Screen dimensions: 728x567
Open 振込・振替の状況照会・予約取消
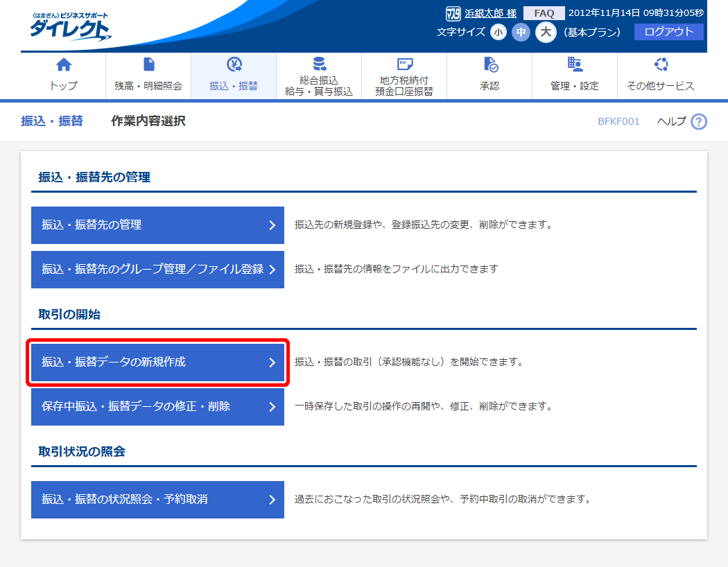157,500
